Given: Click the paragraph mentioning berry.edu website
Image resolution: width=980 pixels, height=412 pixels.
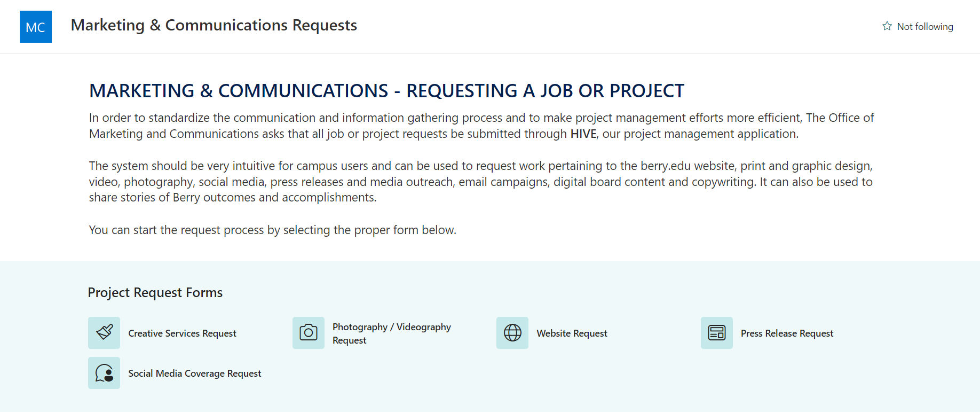Looking at the screenshot, I should (x=481, y=182).
